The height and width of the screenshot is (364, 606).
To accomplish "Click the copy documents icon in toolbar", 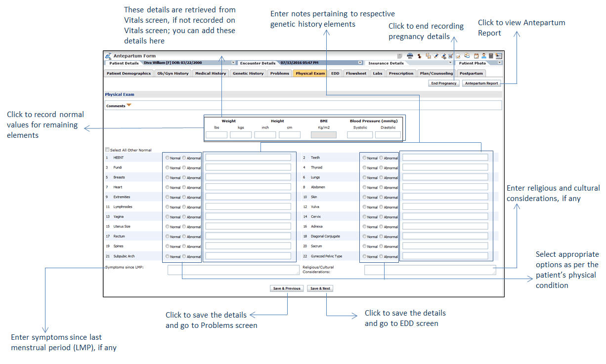I will pos(429,56).
